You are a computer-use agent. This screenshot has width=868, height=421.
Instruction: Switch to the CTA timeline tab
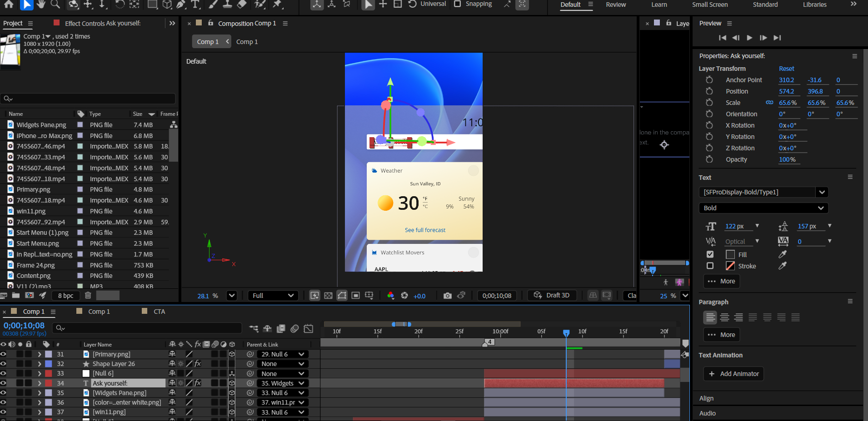(159, 312)
